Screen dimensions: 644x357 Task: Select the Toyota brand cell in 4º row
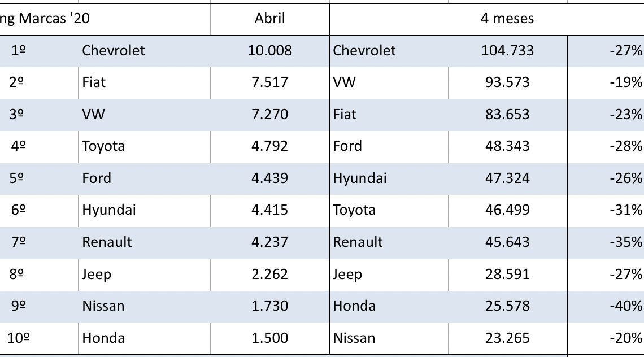tap(103, 146)
